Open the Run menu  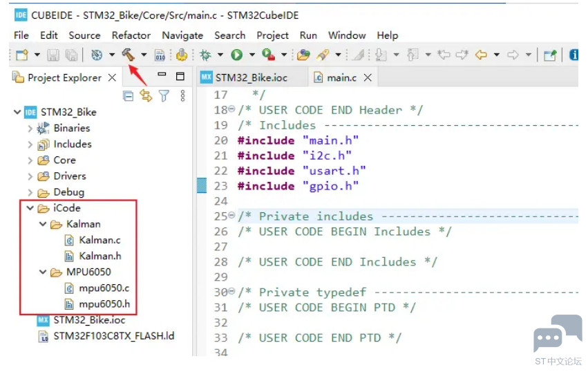coord(308,35)
